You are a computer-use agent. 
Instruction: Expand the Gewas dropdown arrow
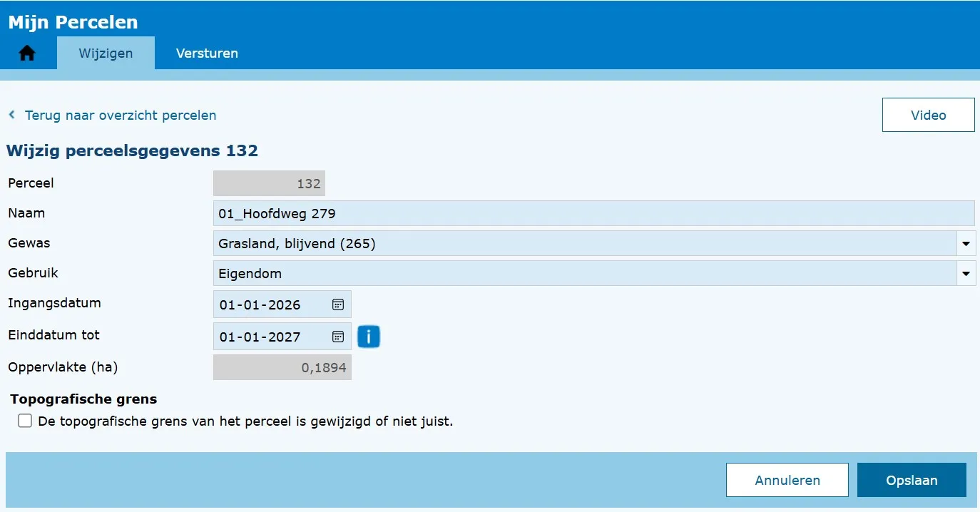click(966, 244)
